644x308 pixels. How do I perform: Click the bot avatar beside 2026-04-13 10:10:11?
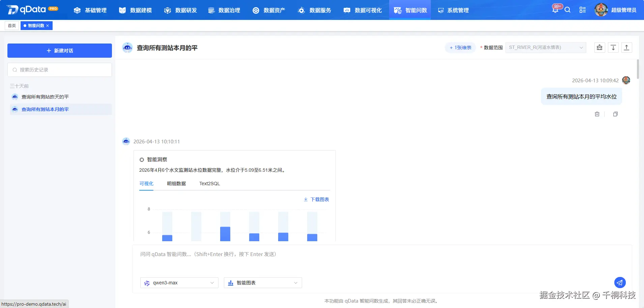click(126, 141)
